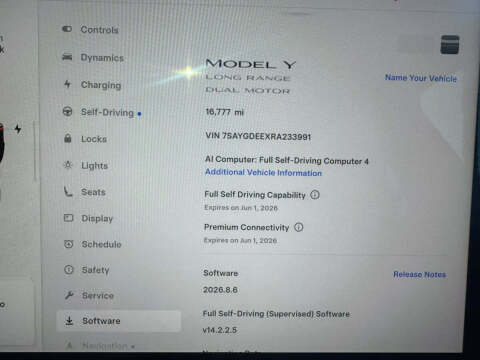
Task: Select the Locks menu item
Action: (x=94, y=139)
